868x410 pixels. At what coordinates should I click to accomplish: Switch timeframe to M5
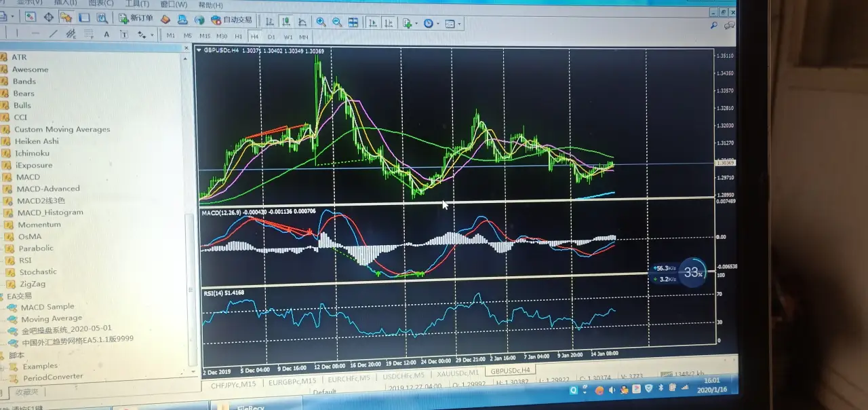tap(188, 36)
